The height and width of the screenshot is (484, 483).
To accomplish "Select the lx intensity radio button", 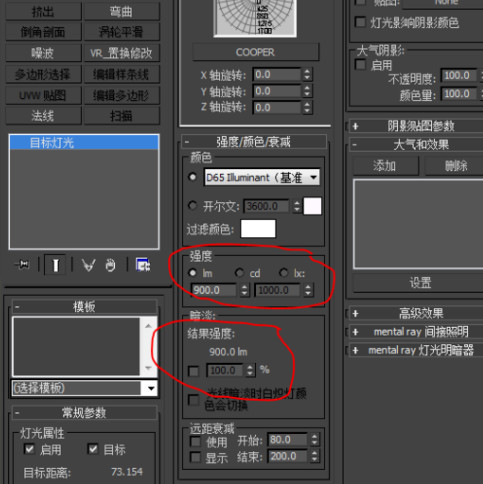I will click(x=283, y=273).
